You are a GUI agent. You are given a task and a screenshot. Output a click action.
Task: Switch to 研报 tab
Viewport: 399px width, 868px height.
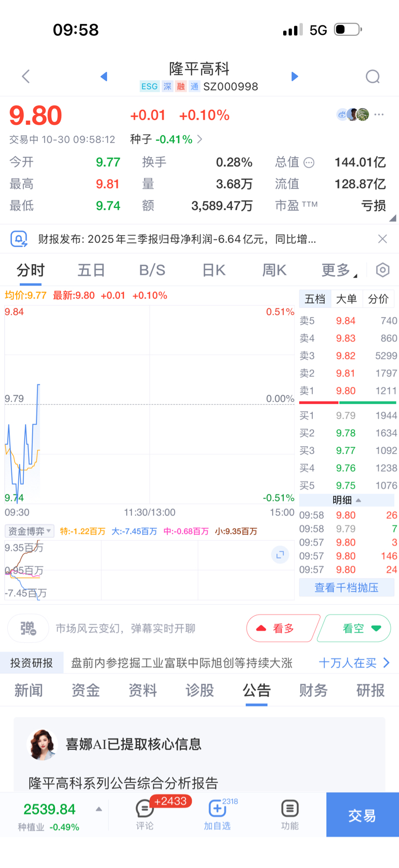pos(370,690)
